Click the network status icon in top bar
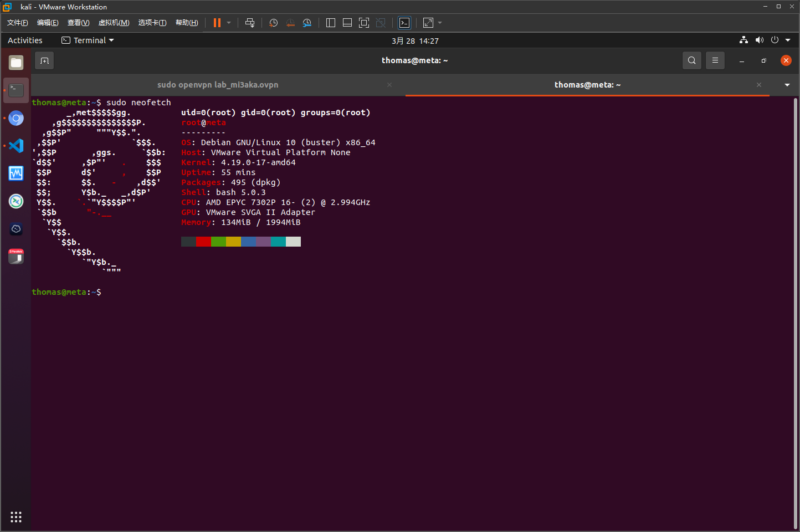 tap(743, 40)
